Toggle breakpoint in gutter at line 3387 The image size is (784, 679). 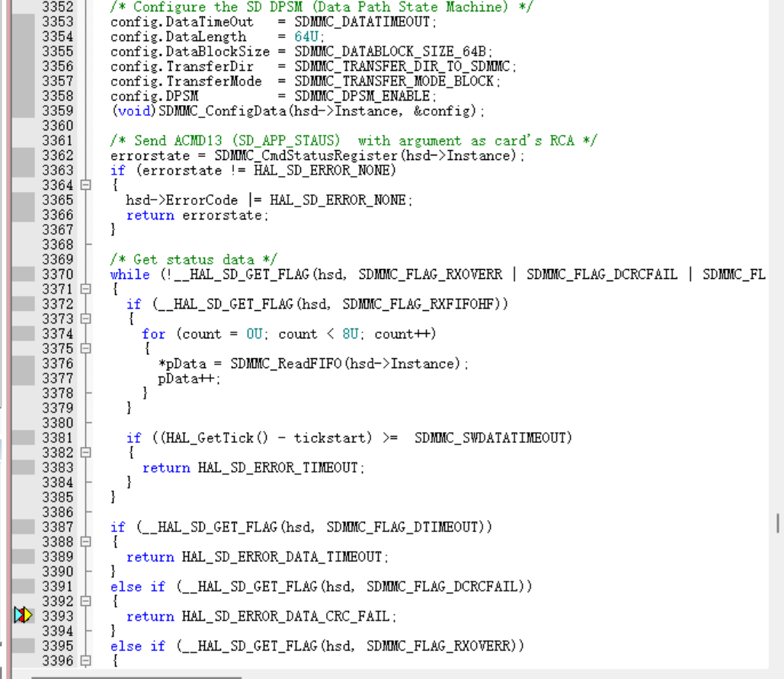(x=23, y=527)
